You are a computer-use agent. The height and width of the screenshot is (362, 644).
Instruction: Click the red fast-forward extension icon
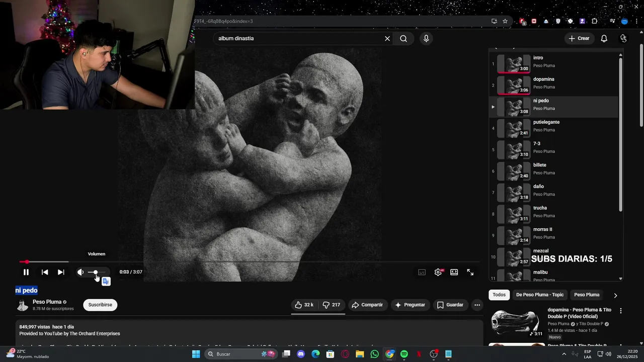point(534,21)
